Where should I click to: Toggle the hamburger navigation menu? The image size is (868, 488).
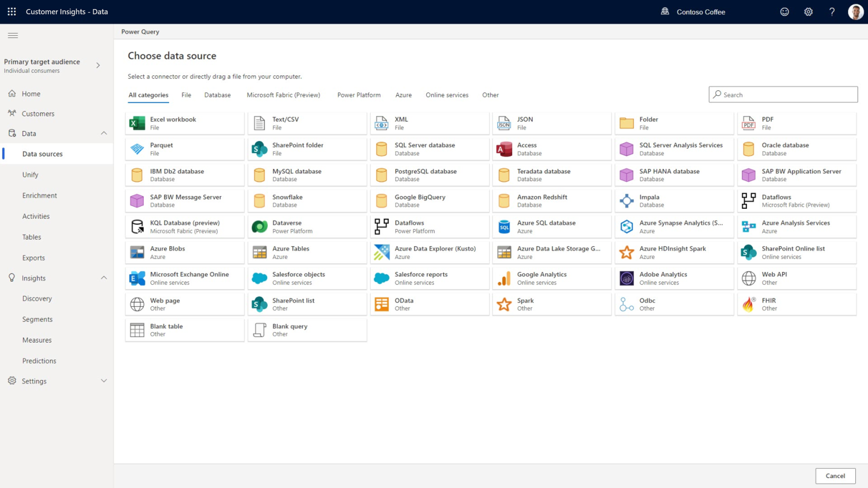[x=13, y=35]
